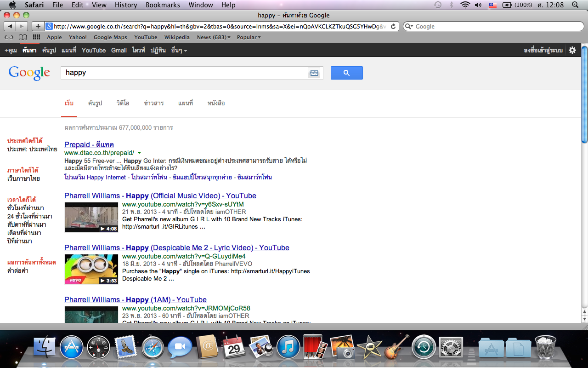Open the File menu
The image size is (588, 368).
[x=57, y=5]
